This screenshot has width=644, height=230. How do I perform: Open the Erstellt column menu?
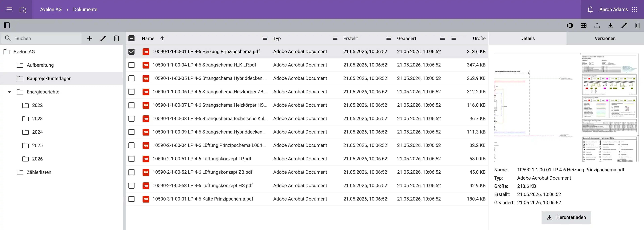(389, 39)
